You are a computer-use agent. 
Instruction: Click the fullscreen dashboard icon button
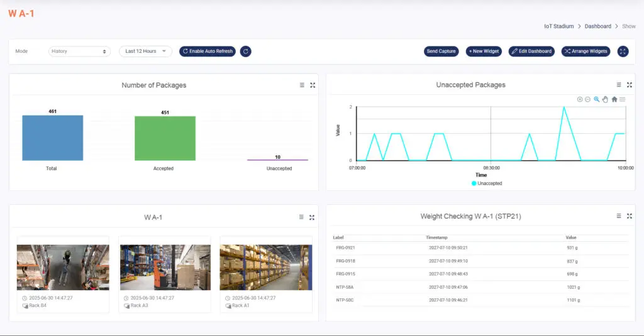[623, 51]
